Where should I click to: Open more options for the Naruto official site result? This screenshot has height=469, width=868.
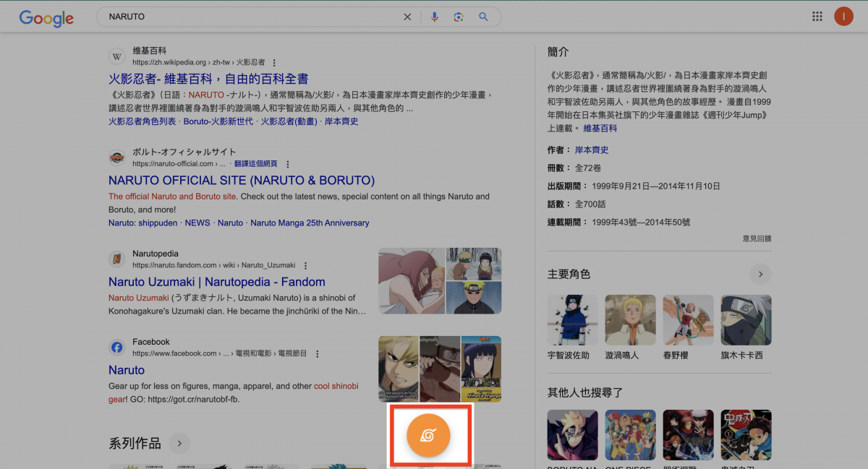(288, 164)
